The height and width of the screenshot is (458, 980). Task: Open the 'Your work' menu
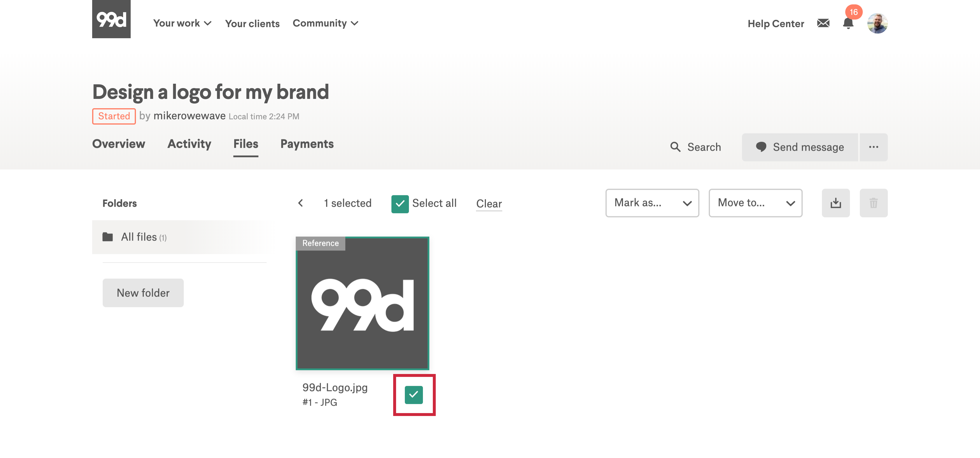(x=182, y=23)
